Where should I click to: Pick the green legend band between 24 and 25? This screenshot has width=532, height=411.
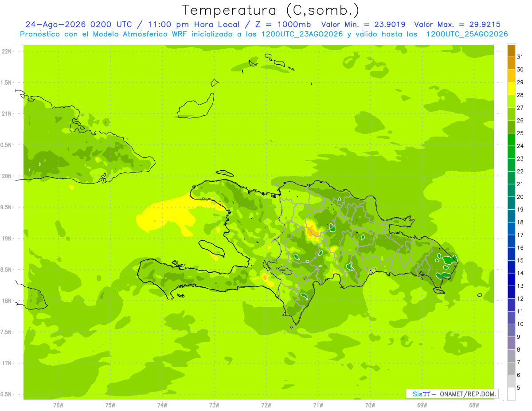(x=511, y=140)
